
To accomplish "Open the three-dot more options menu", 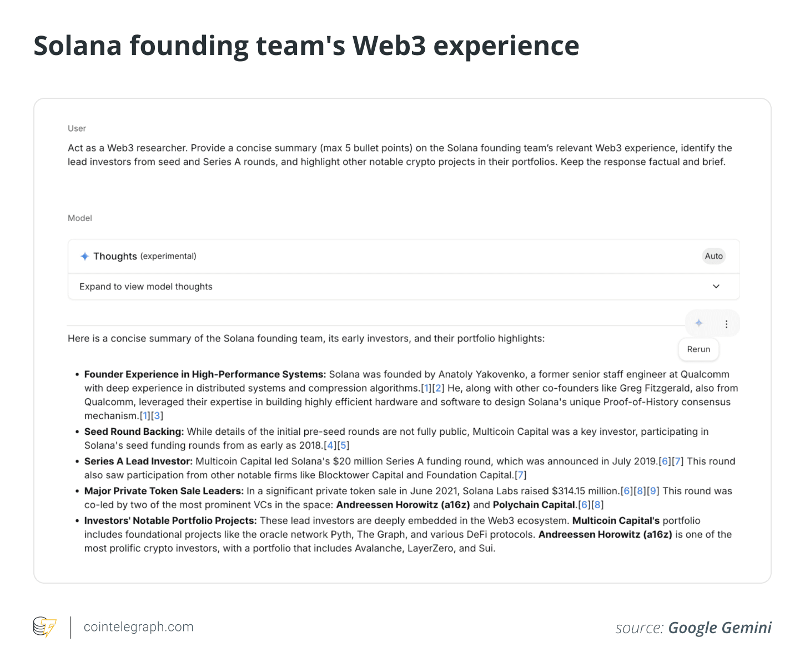I will [x=726, y=324].
